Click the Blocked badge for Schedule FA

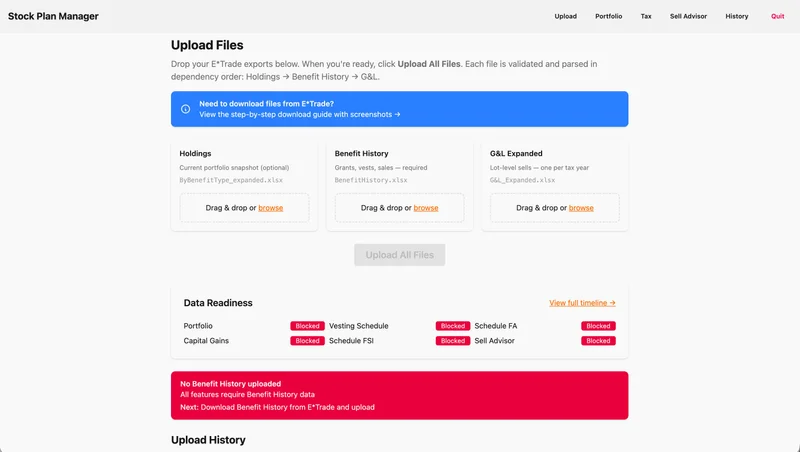point(598,326)
